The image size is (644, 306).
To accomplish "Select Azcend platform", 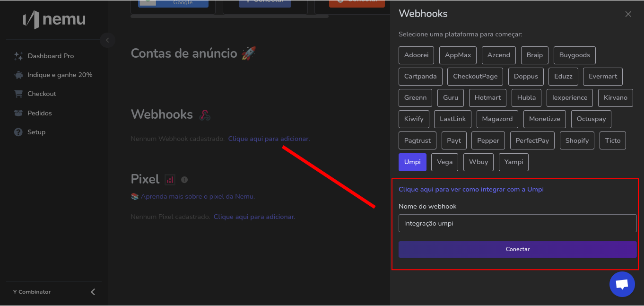I will pos(499,55).
